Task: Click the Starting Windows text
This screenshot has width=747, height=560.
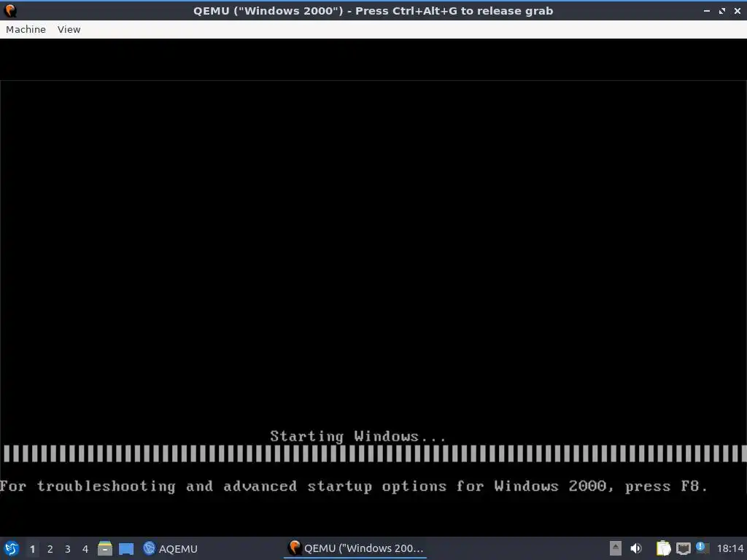Action: [357, 436]
